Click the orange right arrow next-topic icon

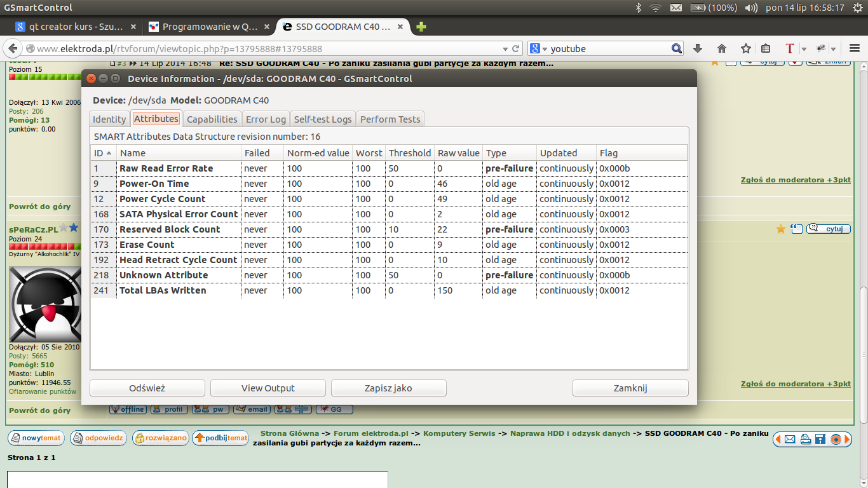point(848,439)
